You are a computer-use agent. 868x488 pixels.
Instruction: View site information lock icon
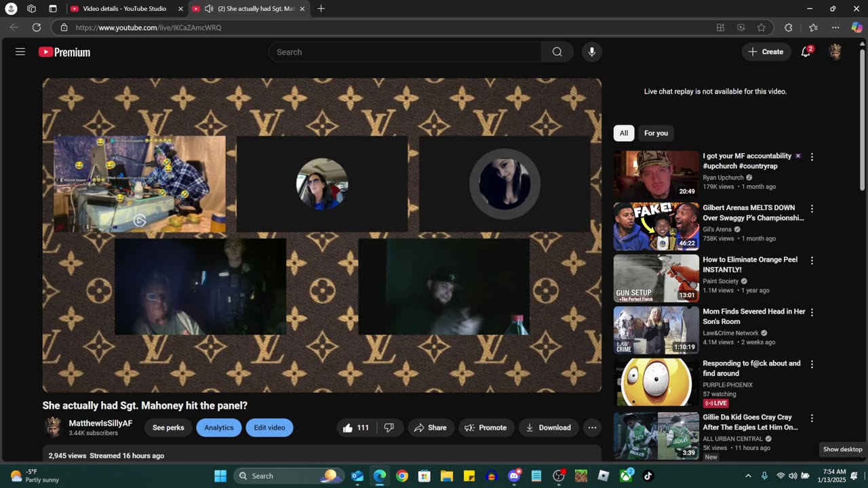tap(64, 28)
